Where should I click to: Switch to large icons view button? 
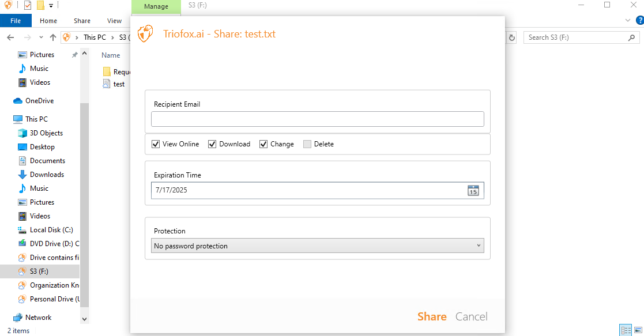[x=638, y=330]
